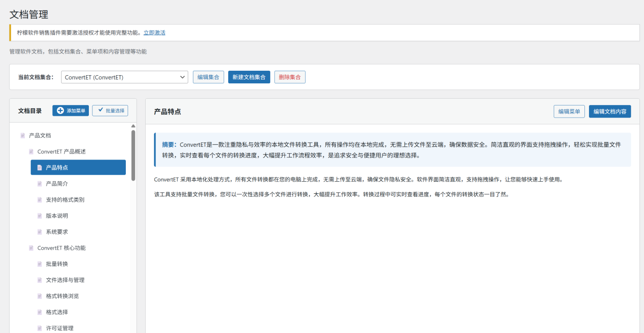
Task: Click the page icon next to 产品简介
Action: coord(40,184)
